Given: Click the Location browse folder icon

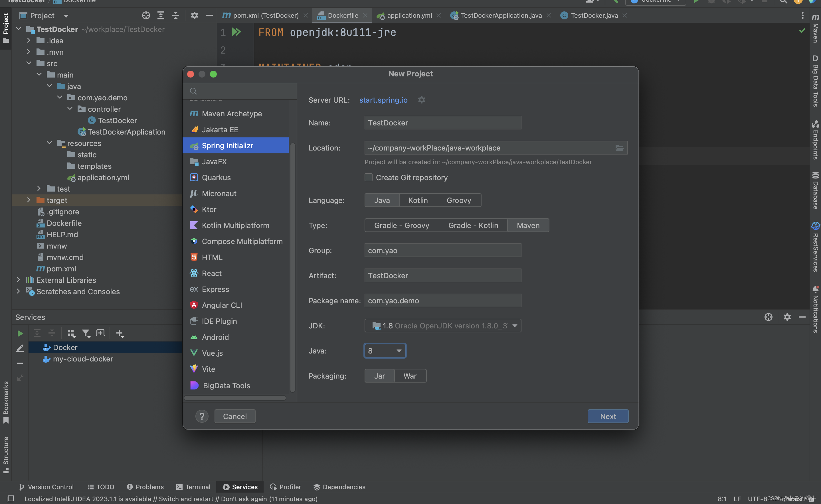Looking at the screenshot, I should tap(619, 148).
